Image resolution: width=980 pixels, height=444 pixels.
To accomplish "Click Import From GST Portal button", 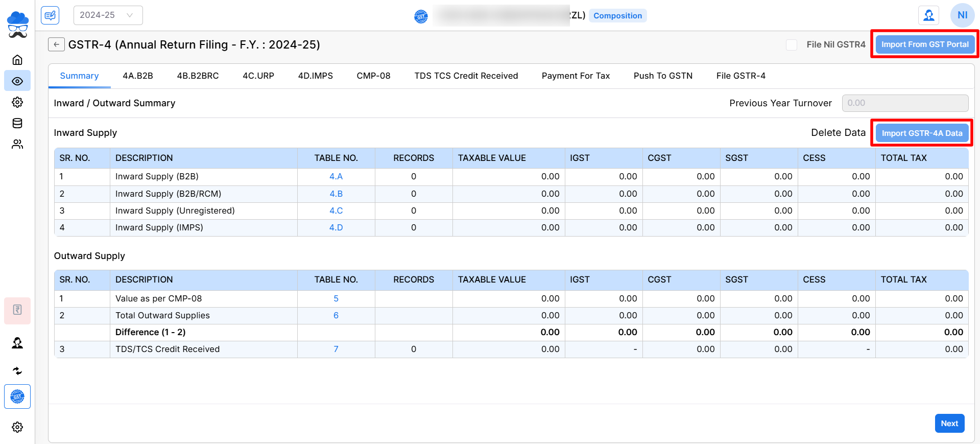I will click(924, 44).
